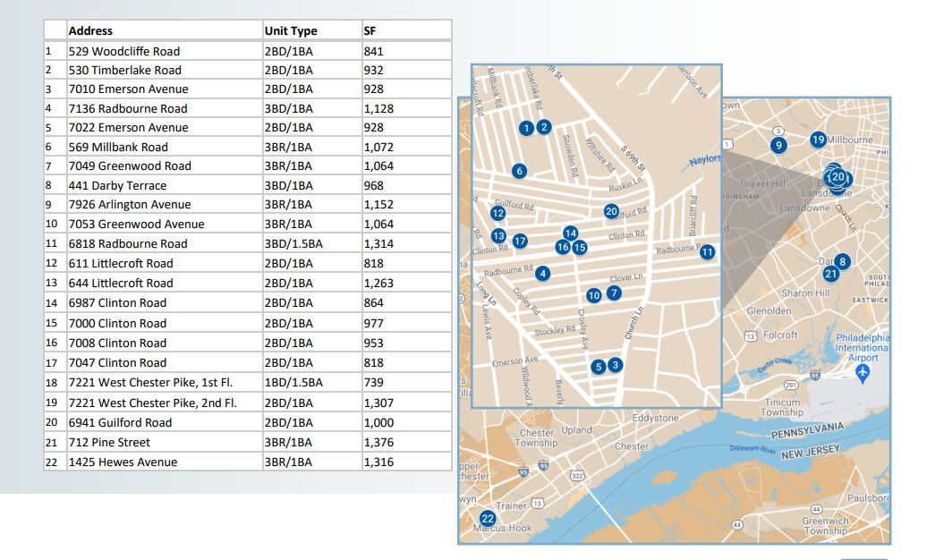Click map marker 22 near Marcus Hook
The width and height of the screenshot is (935, 560).
click(x=488, y=519)
